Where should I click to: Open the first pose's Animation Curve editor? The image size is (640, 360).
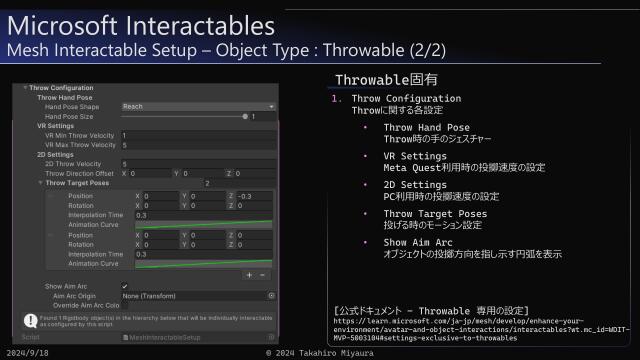tap(204, 224)
